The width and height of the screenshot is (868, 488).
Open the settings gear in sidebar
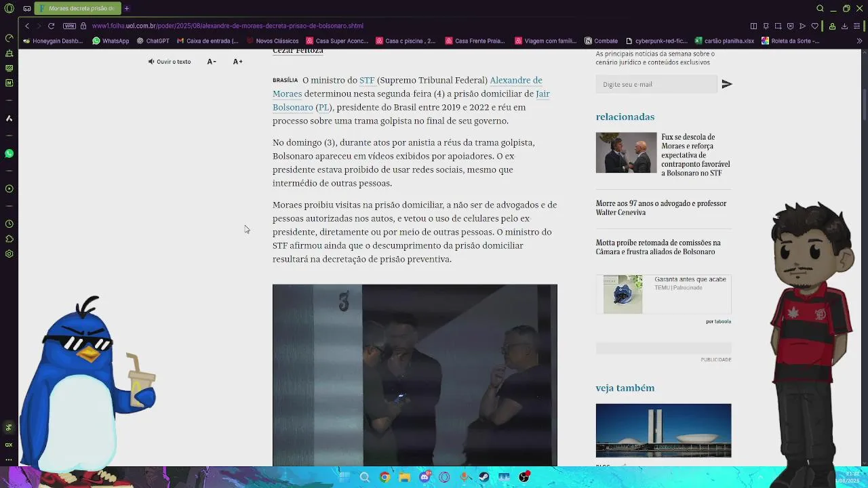9,253
